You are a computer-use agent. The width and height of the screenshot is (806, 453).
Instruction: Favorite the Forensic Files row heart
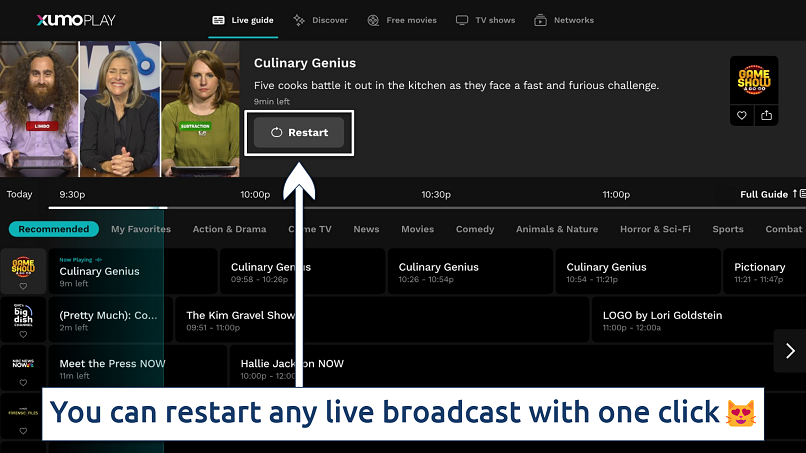pos(23,431)
